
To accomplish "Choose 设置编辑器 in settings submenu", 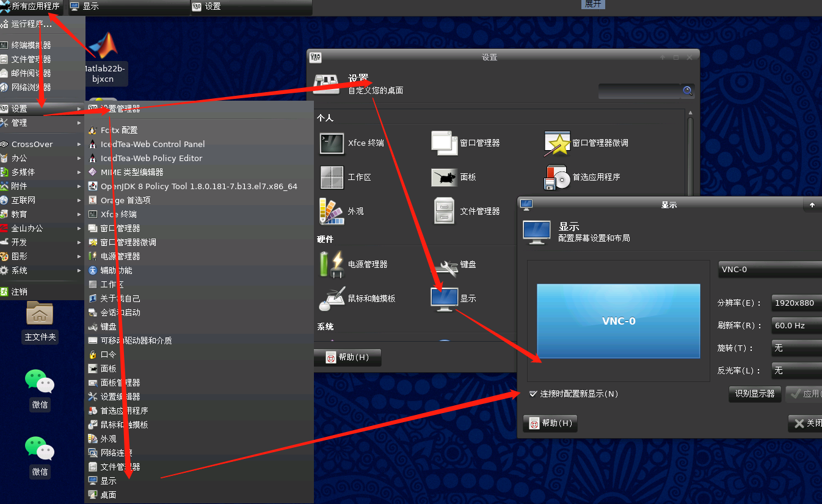I will [199, 397].
